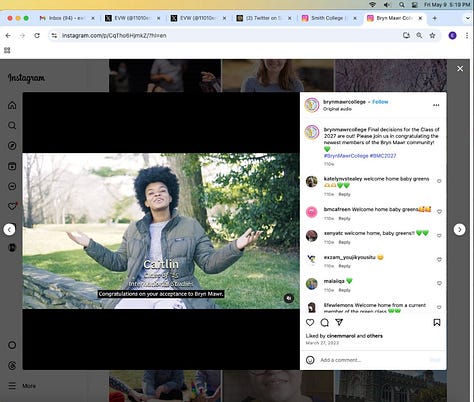Image resolution: width=474 pixels, height=402 pixels.
Task: Open a new browser tab
Action: pyautogui.click(x=435, y=18)
